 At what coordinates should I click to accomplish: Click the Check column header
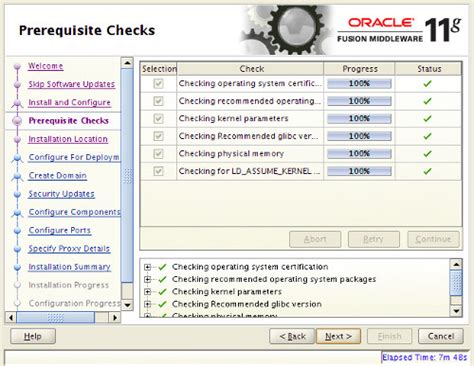pos(250,69)
